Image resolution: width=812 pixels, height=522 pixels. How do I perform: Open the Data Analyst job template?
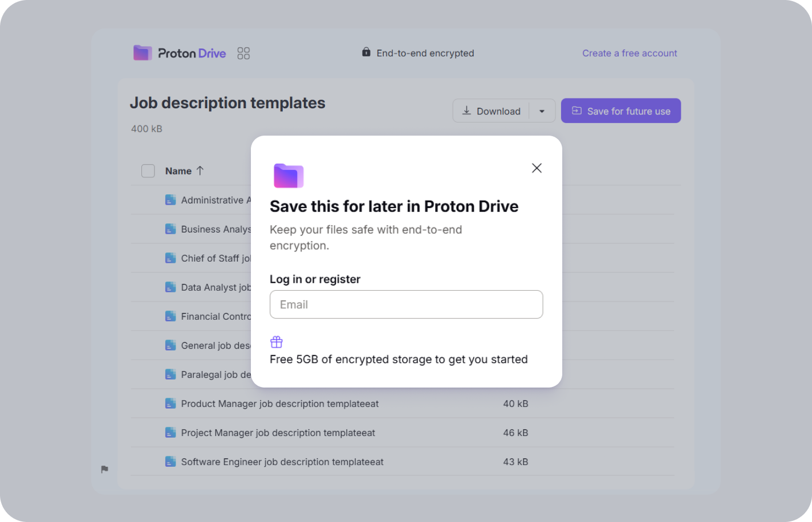(216, 287)
